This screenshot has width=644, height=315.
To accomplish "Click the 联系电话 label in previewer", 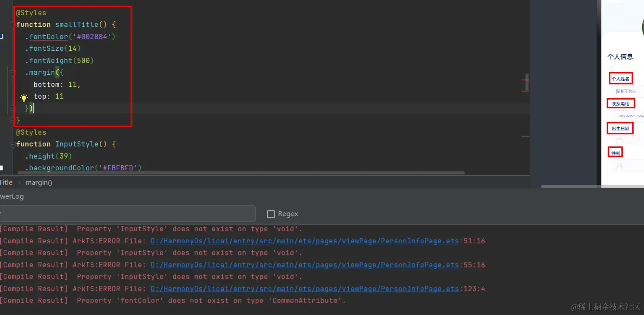I will pyautogui.click(x=621, y=103).
